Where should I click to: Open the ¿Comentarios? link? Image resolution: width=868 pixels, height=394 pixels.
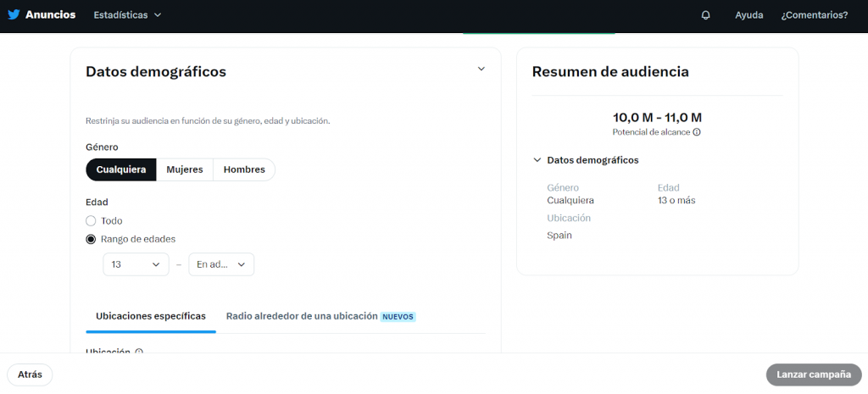point(815,15)
